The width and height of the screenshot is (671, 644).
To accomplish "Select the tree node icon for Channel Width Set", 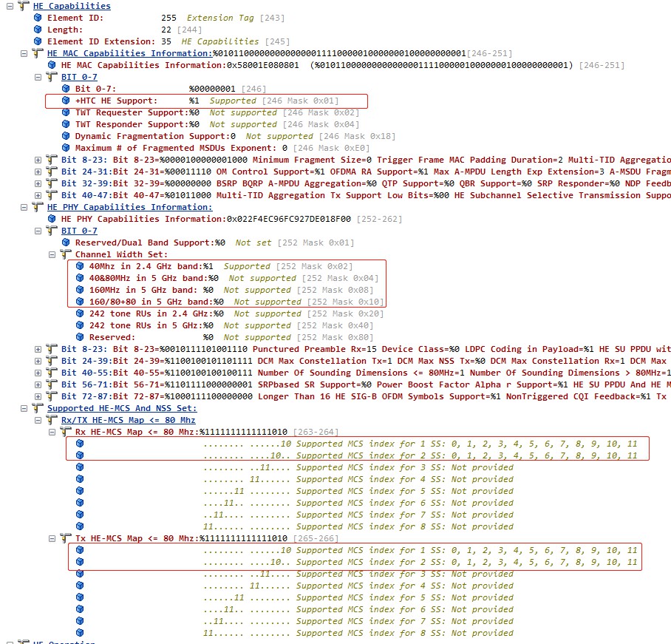I will (66, 254).
